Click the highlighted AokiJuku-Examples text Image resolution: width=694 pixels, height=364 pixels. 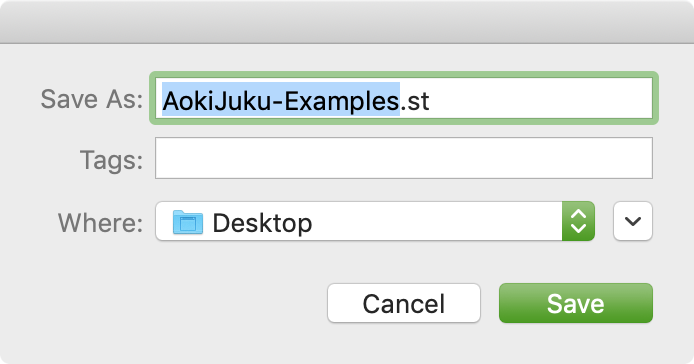coord(281,101)
